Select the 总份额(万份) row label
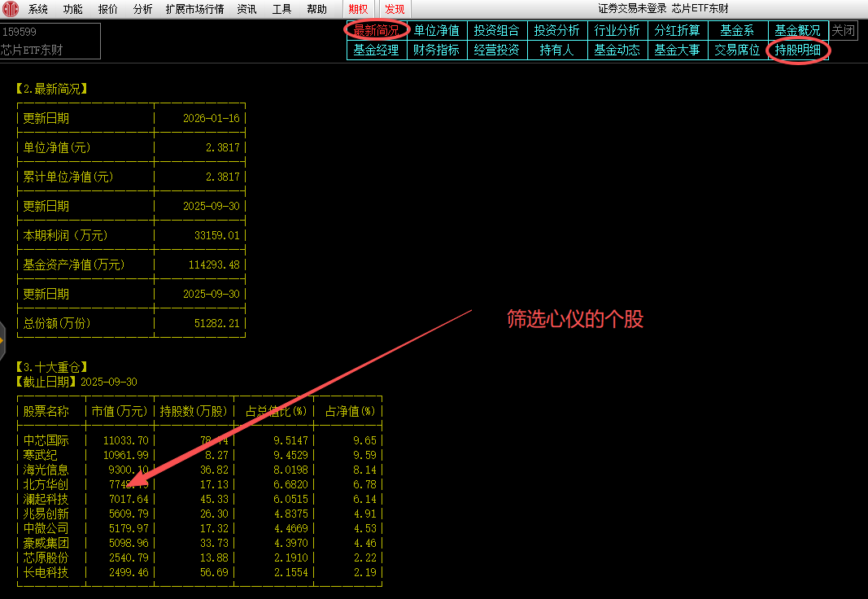Screen dimensions: 868x599 click(x=56, y=323)
